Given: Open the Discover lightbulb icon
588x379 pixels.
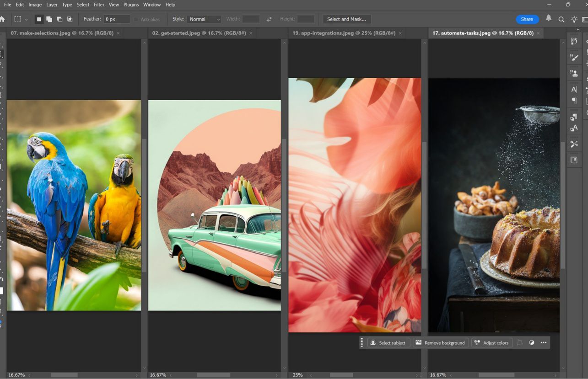Looking at the screenshot, I should click(574, 19).
